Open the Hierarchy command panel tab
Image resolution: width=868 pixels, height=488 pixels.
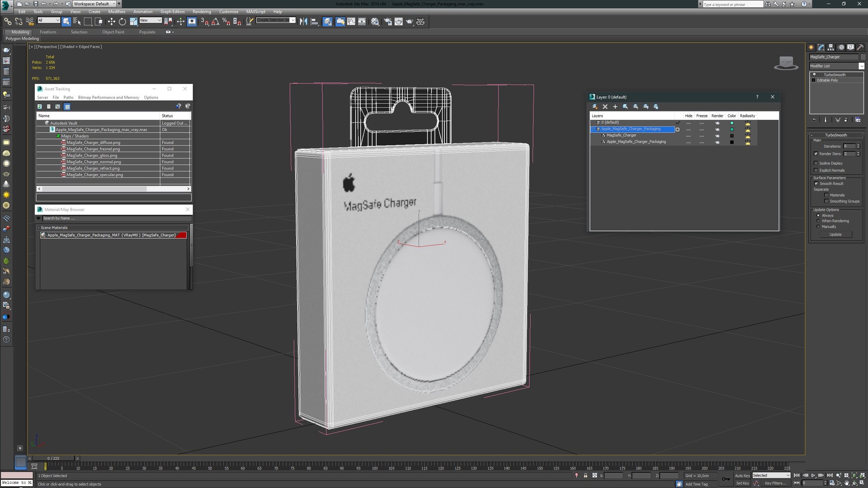(x=831, y=47)
